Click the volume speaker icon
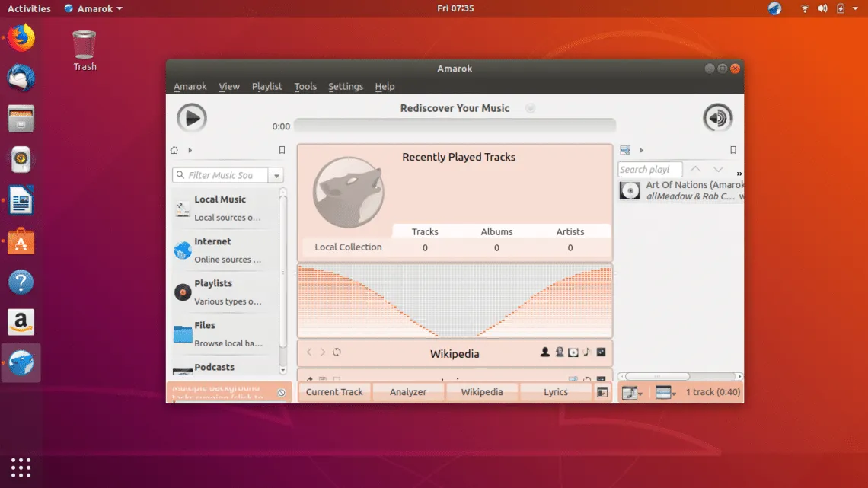This screenshot has width=868, height=488. click(x=717, y=118)
